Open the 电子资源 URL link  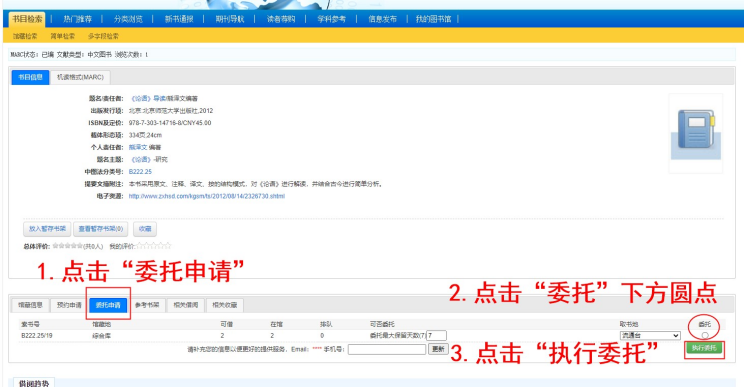click(x=206, y=196)
